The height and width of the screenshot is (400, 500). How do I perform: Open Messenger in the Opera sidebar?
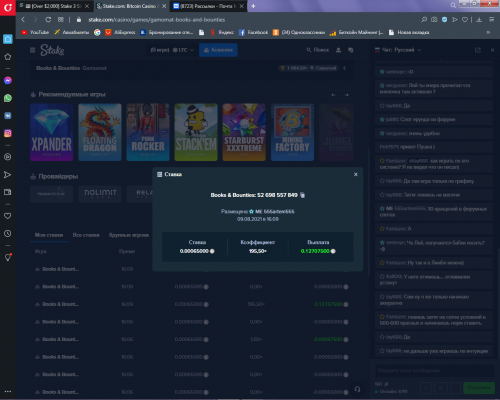[x=8, y=80]
